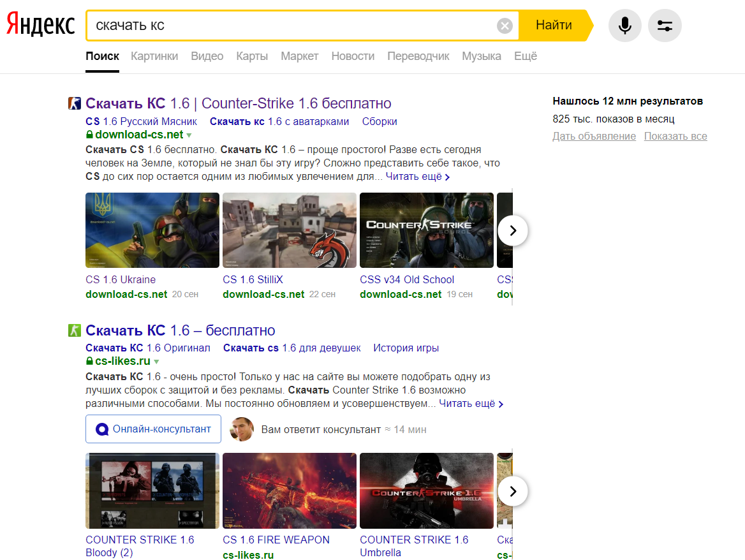745x560 pixels.
Task: Click the green cs-likes.ru URL
Action: (x=122, y=361)
